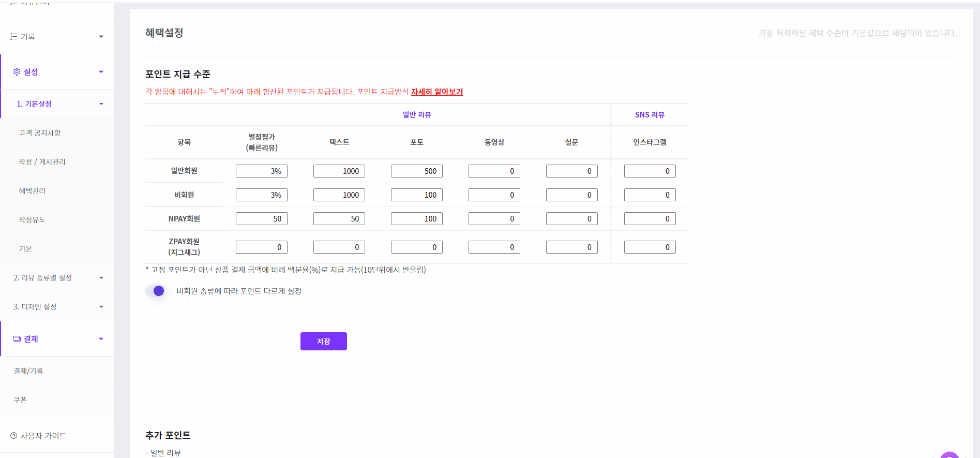Screen dimensions: 980x458
Task: Edit NPAY회원 설문 points field
Action: 572,219
